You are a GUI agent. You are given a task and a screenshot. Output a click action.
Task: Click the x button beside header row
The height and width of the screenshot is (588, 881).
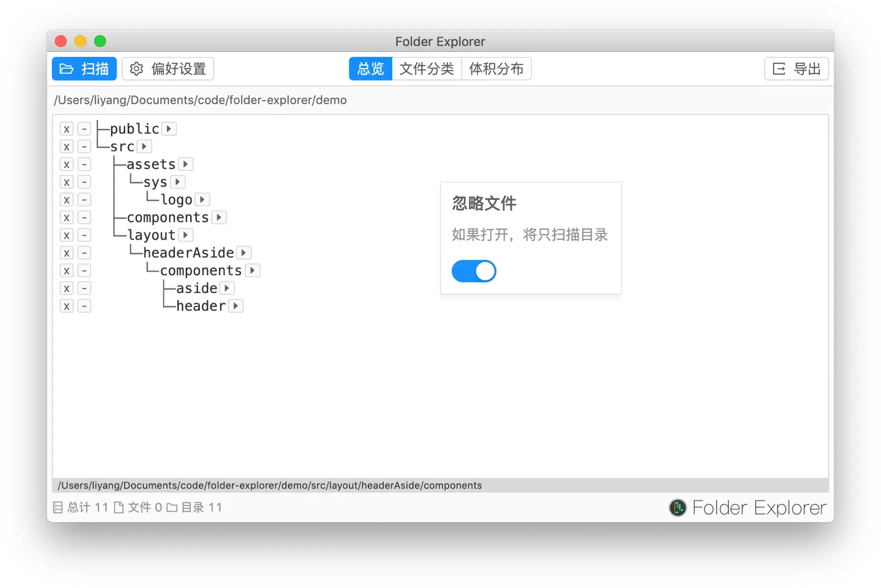[67, 306]
